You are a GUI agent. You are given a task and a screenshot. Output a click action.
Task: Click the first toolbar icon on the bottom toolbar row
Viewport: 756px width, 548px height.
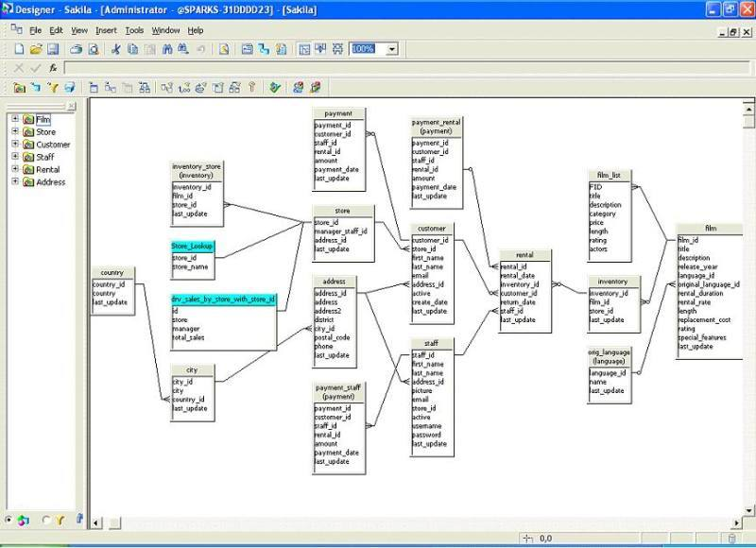click(x=19, y=87)
